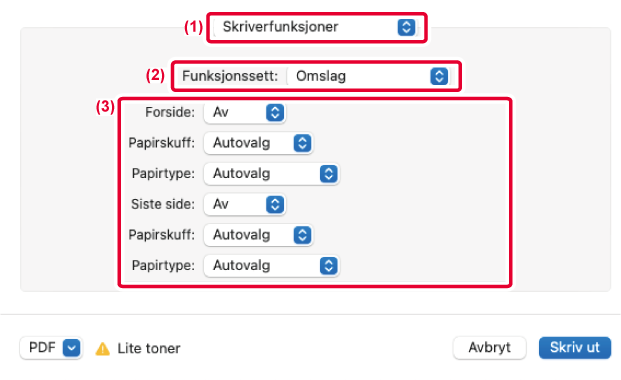
Task: Click the stepper arrows of Siste side popup
Action: point(275,204)
